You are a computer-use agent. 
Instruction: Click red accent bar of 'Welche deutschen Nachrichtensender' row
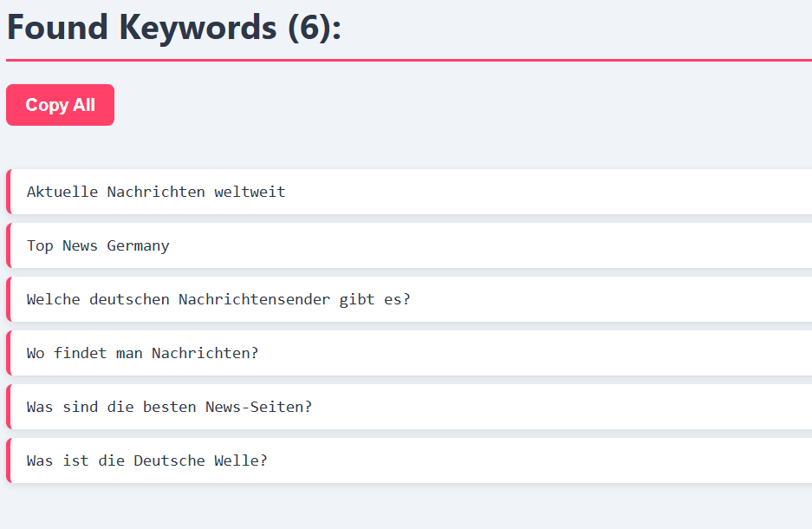point(9,299)
